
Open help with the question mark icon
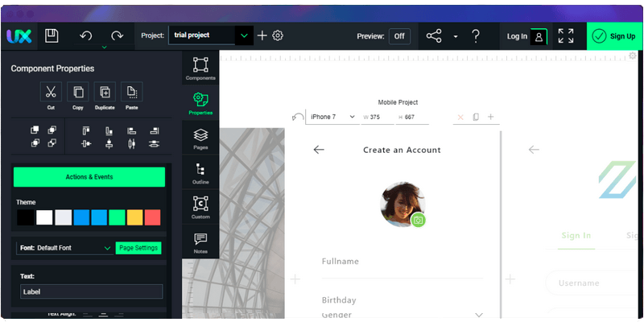coord(475,36)
